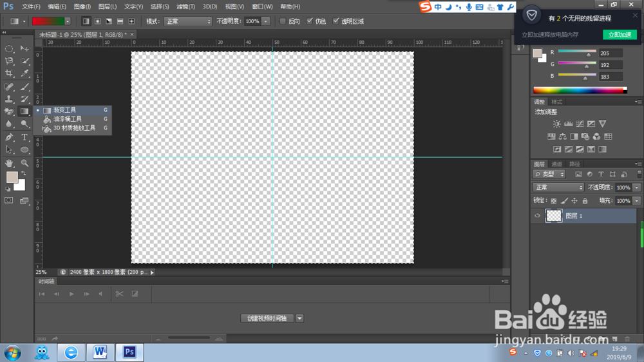Select the Quick Selection tool
Image resolution: width=644 pixels, height=362 pixels.
24,61
